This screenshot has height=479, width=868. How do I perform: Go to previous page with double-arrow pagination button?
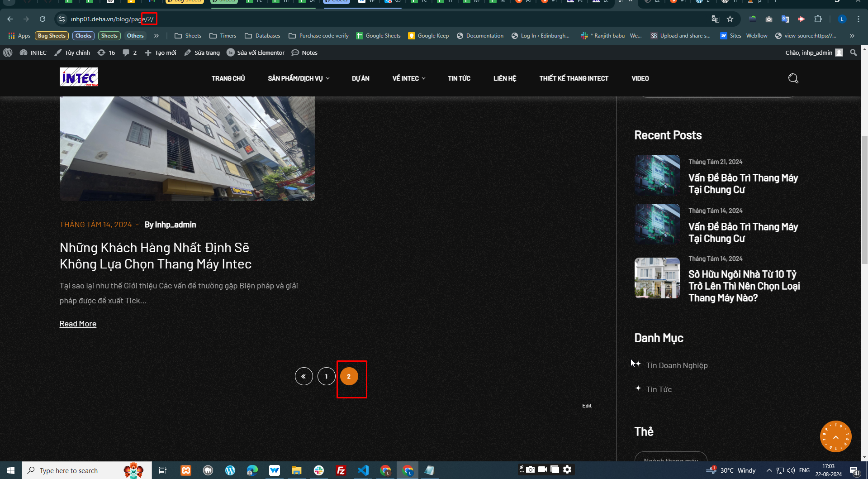[x=304, y=376]
